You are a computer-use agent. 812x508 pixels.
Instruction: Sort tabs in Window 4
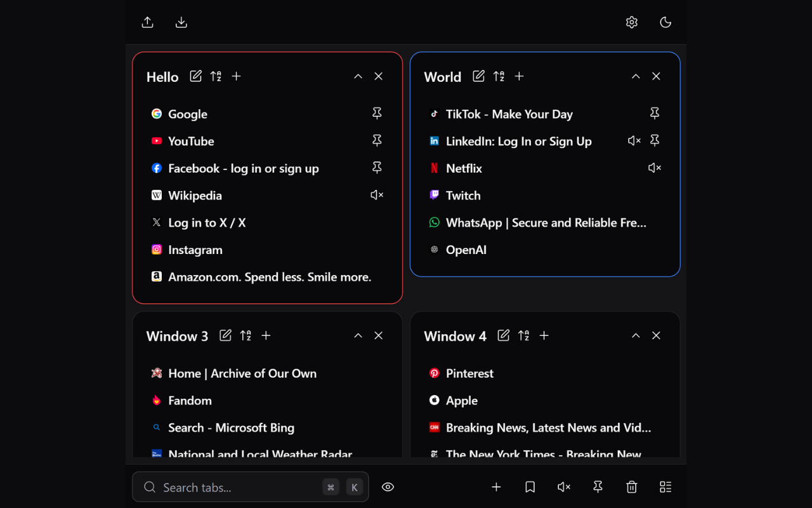(x=523, y=335)
